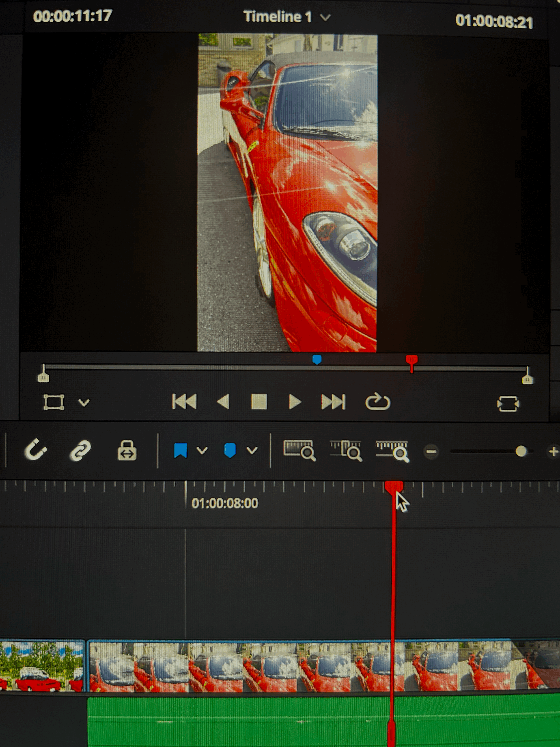Add a blue marker
This screenshot has width=560, height=747.
pyautogui.click(x=230, y=450)
